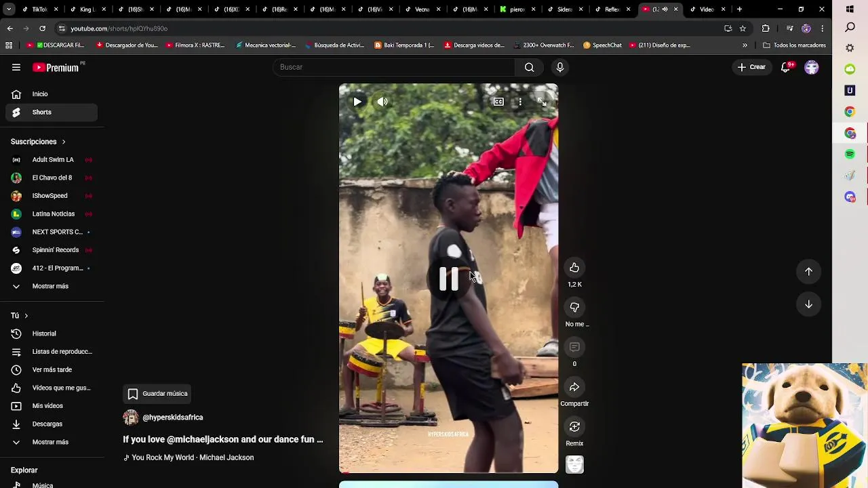Open NEXT SPORTS channel entry

coord(52,232)
